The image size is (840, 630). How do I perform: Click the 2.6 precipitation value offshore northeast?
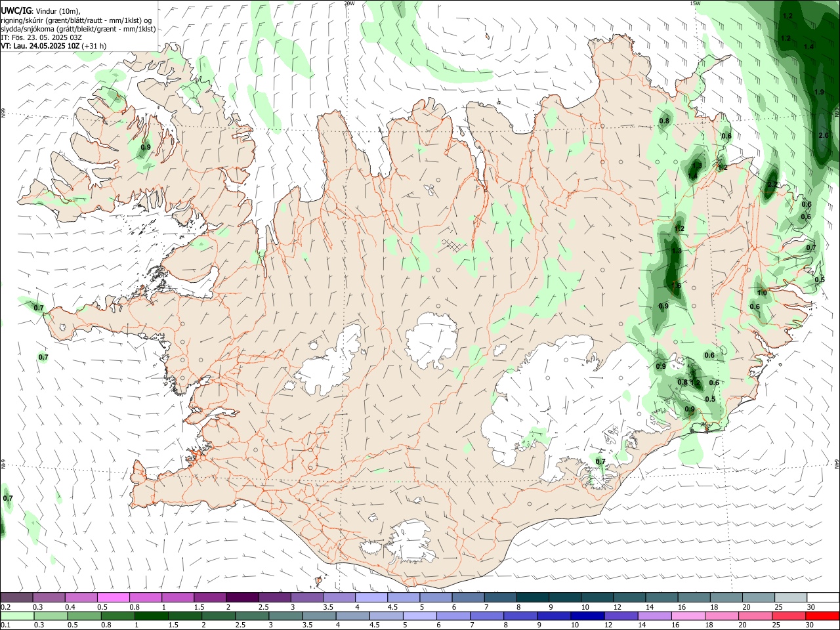(x=824, y=135)
